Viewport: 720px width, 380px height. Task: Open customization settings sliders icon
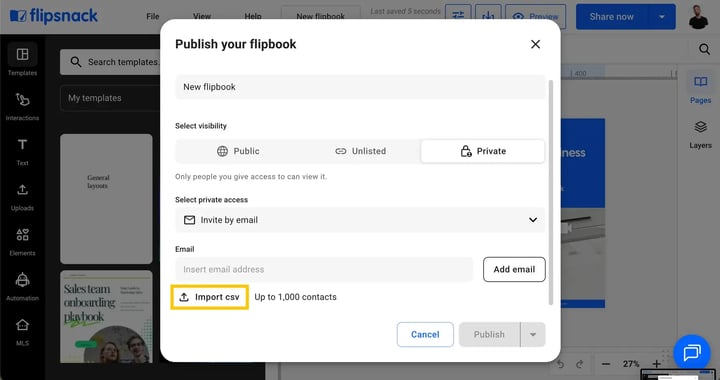coord(458,16)
